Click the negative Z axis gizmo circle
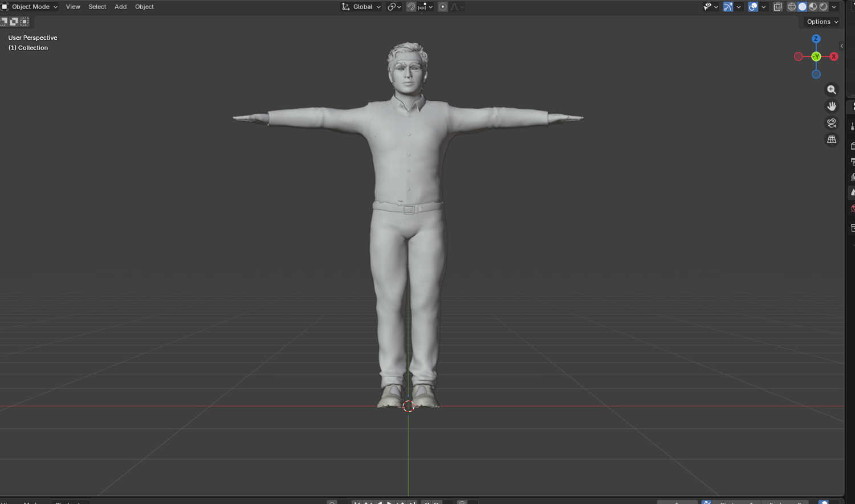The image size is (855, 504). click(x=816, y=74)
